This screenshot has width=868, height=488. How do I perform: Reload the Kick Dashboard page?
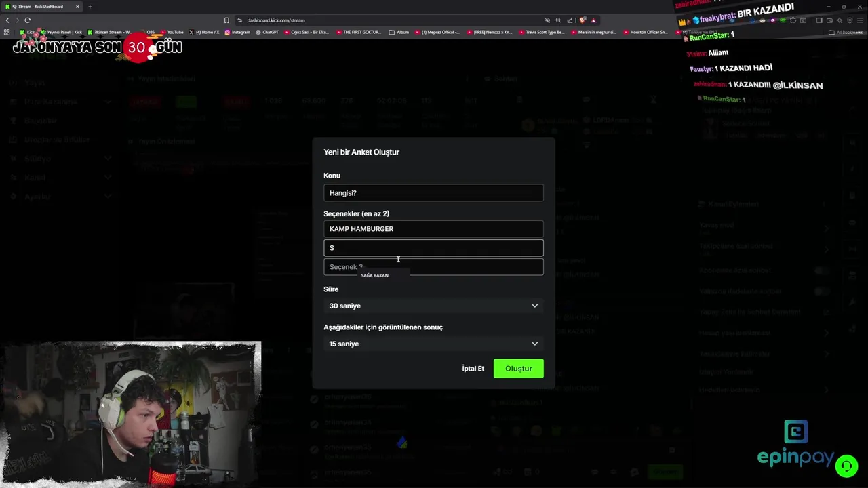click(x=28, y=20)
